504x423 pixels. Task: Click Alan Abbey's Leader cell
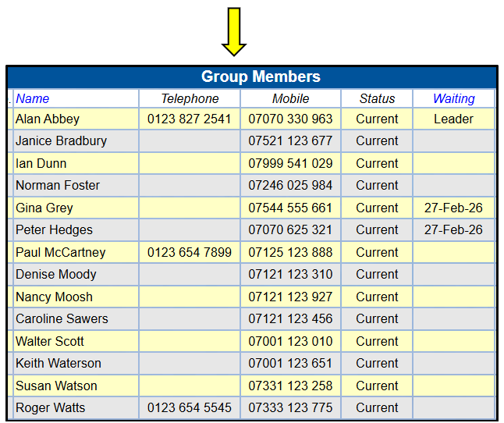click(x=453, y=119)
